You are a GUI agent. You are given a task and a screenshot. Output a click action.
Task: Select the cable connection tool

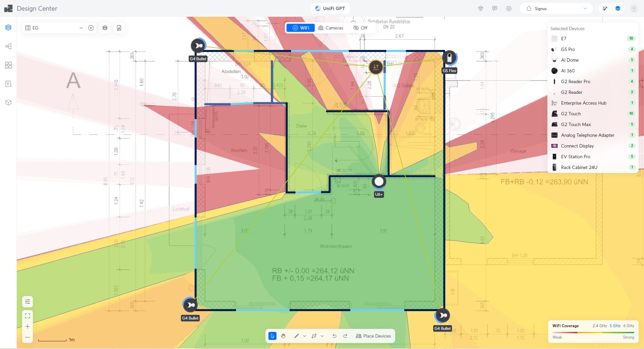point(314,336)
